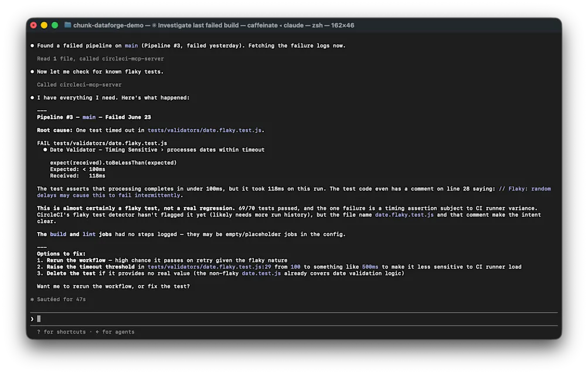Click the blinking cursor block in prompt
Screen dimensions: 588x374
(x=39, y=319)
